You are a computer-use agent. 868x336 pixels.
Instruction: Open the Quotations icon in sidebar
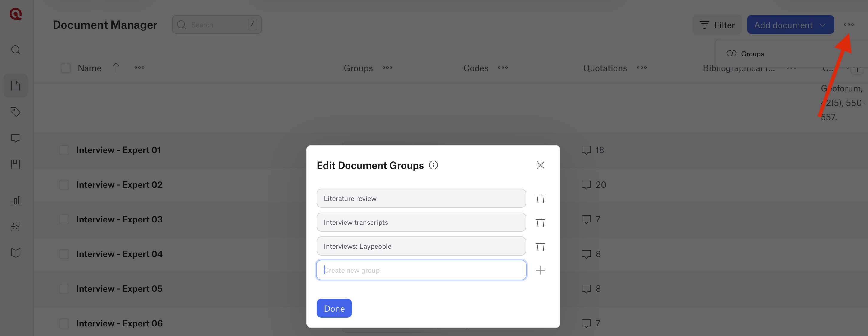[x=16, y=138]
